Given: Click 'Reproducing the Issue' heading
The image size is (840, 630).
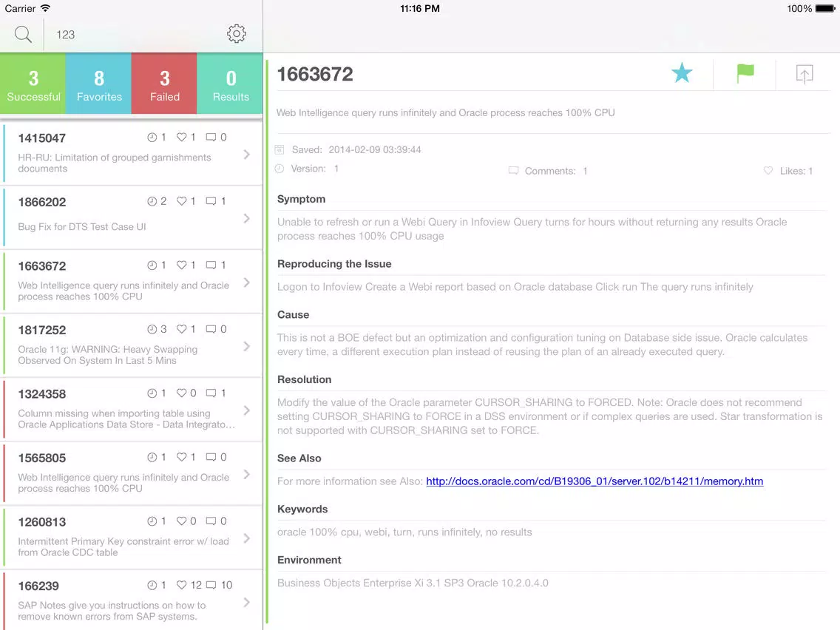Looking at the screenshot, I should (x=334, y=263).
